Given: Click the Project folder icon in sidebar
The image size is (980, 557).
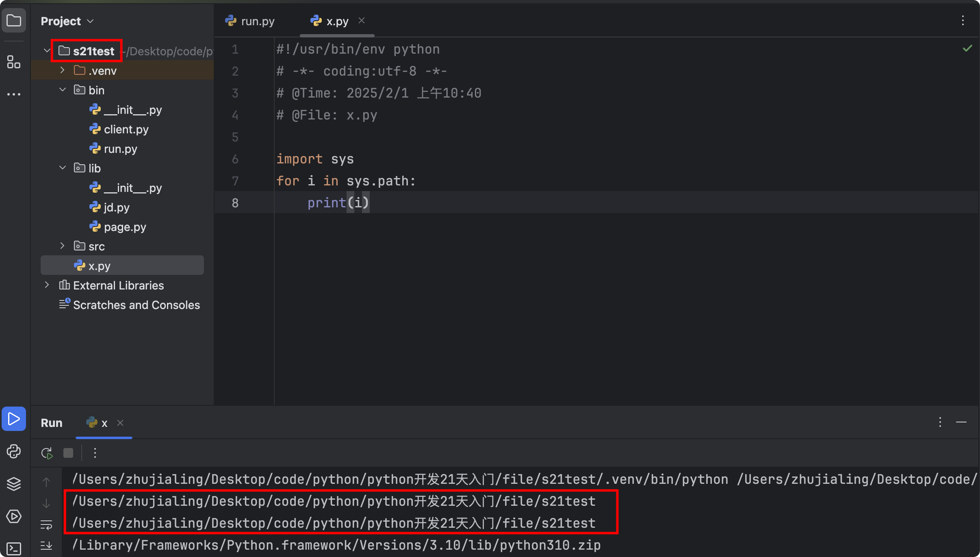Looking at the screenshot, I should (x=13, y=20).
